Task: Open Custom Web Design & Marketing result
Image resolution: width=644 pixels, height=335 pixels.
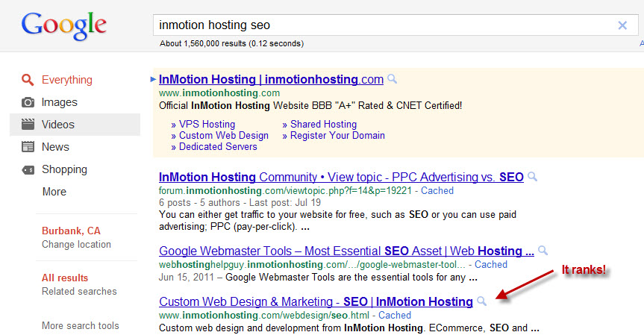Action: [x=316, y=301]
